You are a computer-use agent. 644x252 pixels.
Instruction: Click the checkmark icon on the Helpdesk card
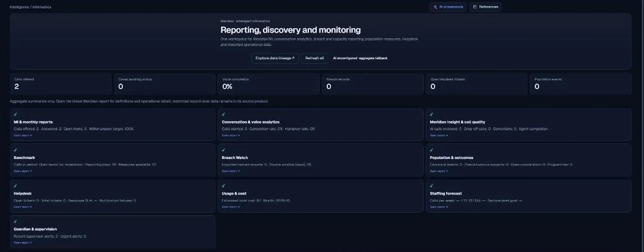(16, 186)
